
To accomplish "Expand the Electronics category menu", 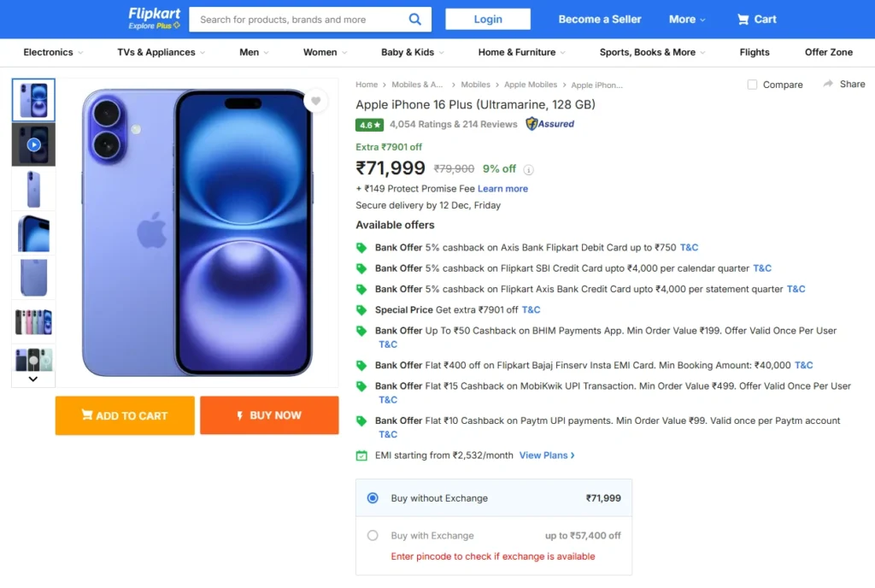I will (53, 52).
